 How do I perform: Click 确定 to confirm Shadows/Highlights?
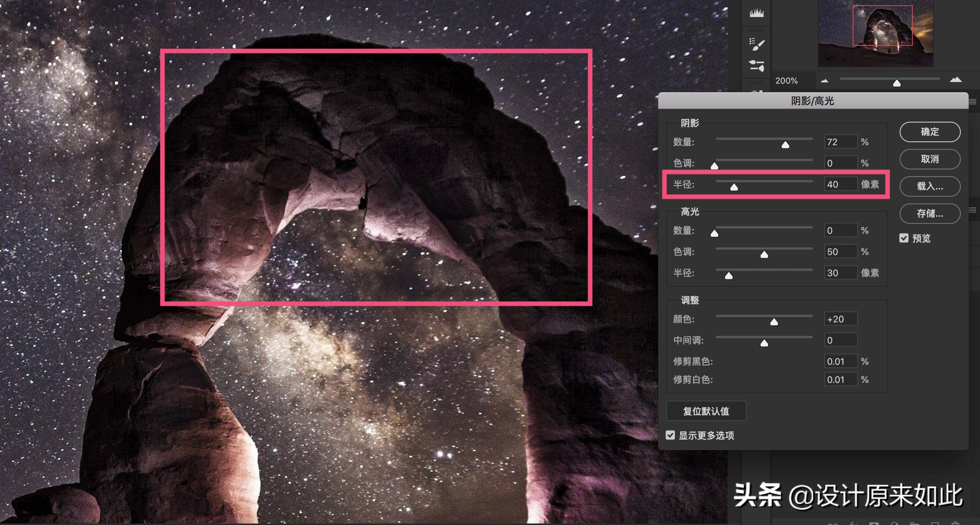pos(929,132)
